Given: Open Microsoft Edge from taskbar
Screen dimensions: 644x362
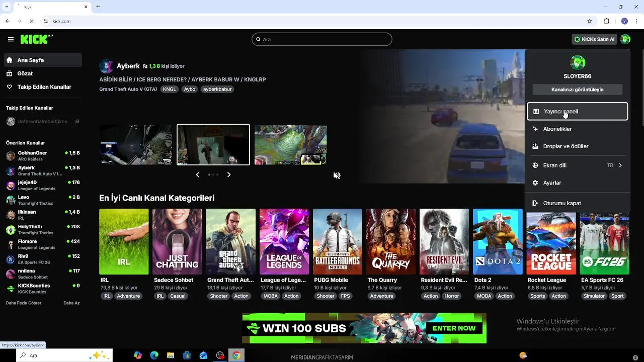Looking at the screenshot, I should pyautogui.click(x=154, y=355).
